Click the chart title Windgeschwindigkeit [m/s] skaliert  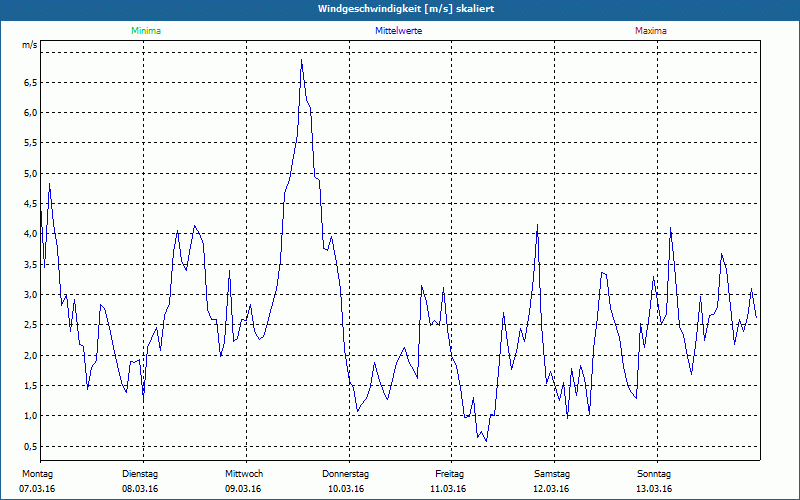coord(406,9)
